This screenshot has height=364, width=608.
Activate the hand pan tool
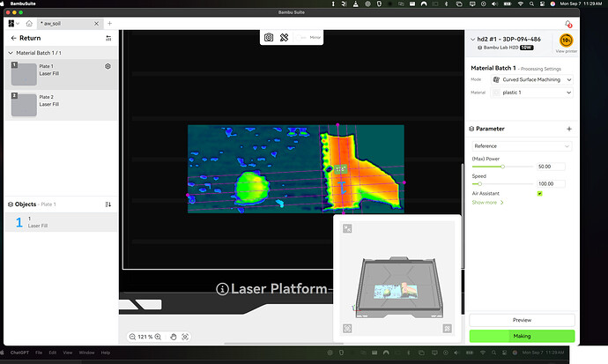(174, 337)
